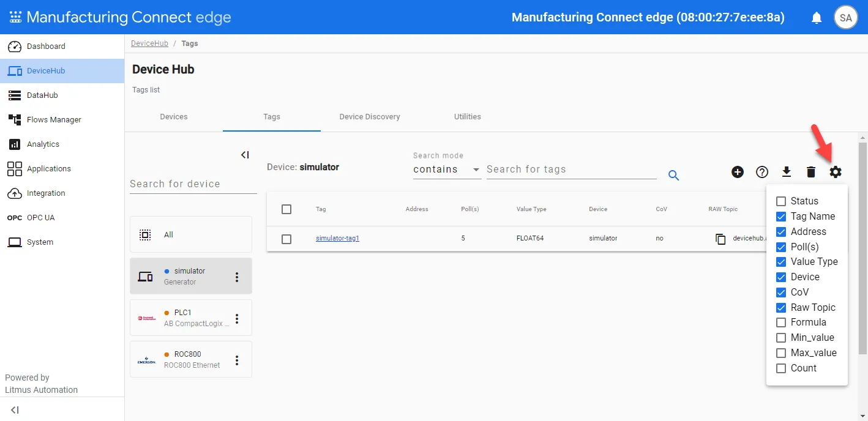Open OPC UA in the sidebar

point(62,218)
